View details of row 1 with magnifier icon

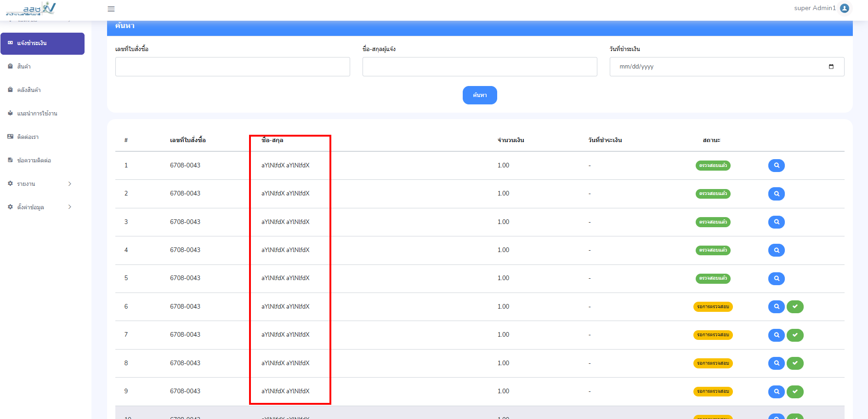click(776, 166)
